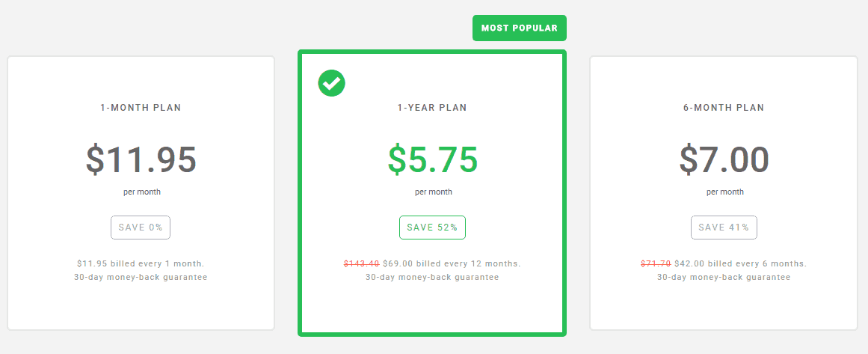Viewport: 868px width, 354px height.
Task: Select the 6-Month Plan card
Action: tap(724, 307)
